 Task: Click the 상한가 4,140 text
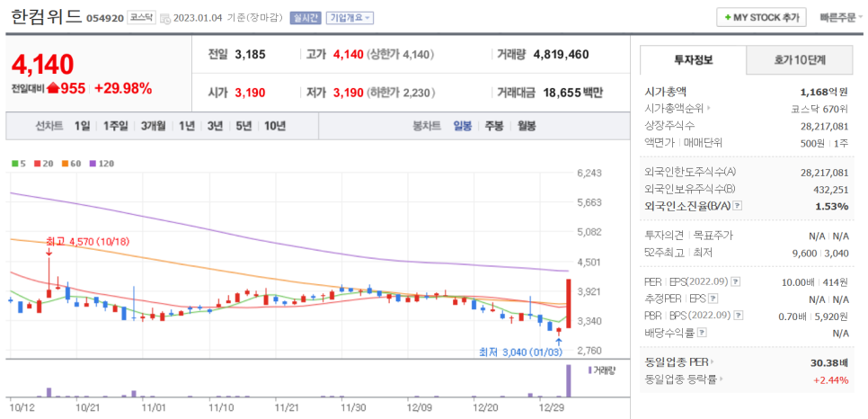click(x=400, y=54)
